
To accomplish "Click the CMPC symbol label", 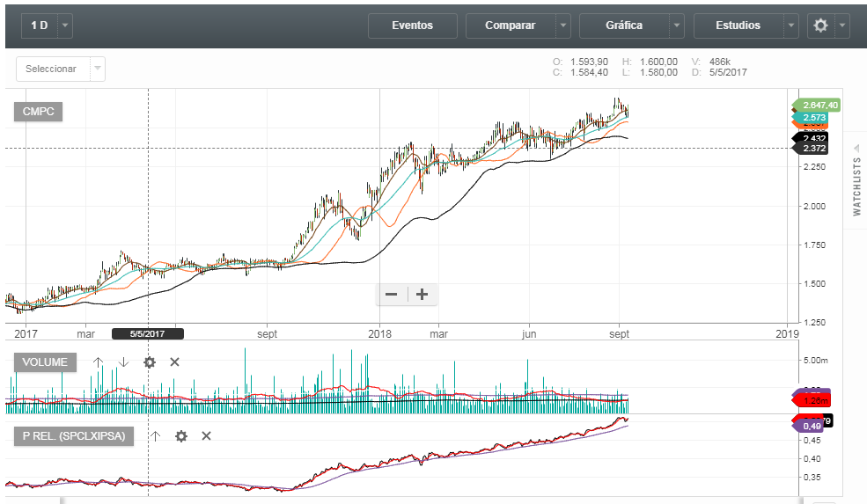I will point(38,112).
